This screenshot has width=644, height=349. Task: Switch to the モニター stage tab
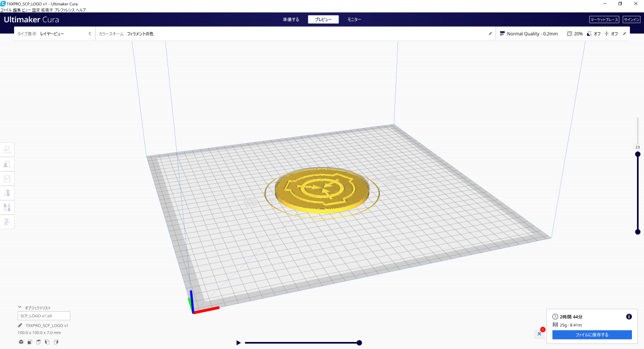pyautogui.click(x=354, y=20)
